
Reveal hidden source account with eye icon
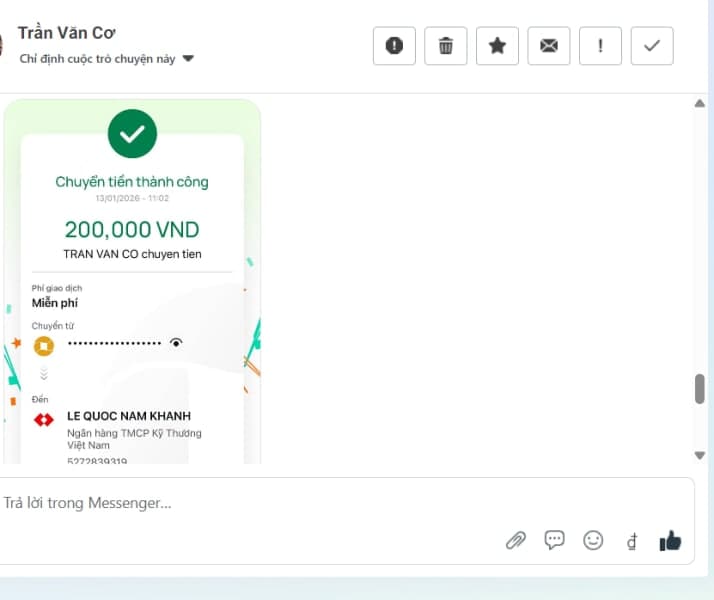176,342
